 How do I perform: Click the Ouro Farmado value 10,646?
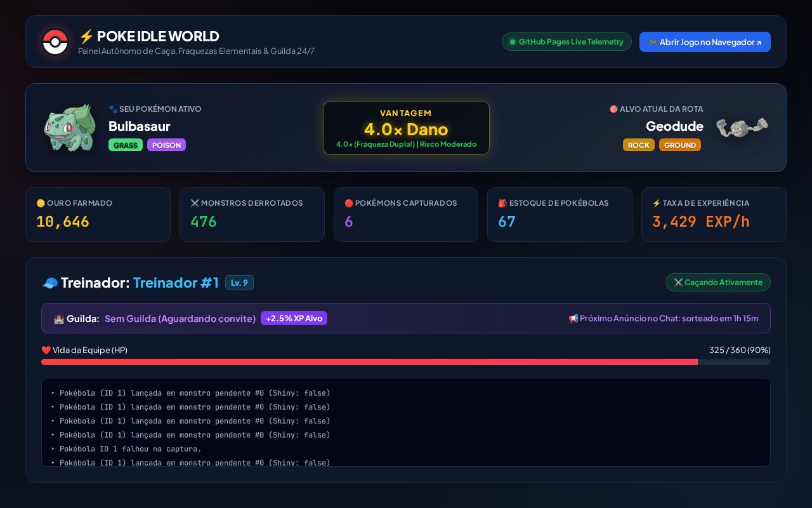coord(63,222)
